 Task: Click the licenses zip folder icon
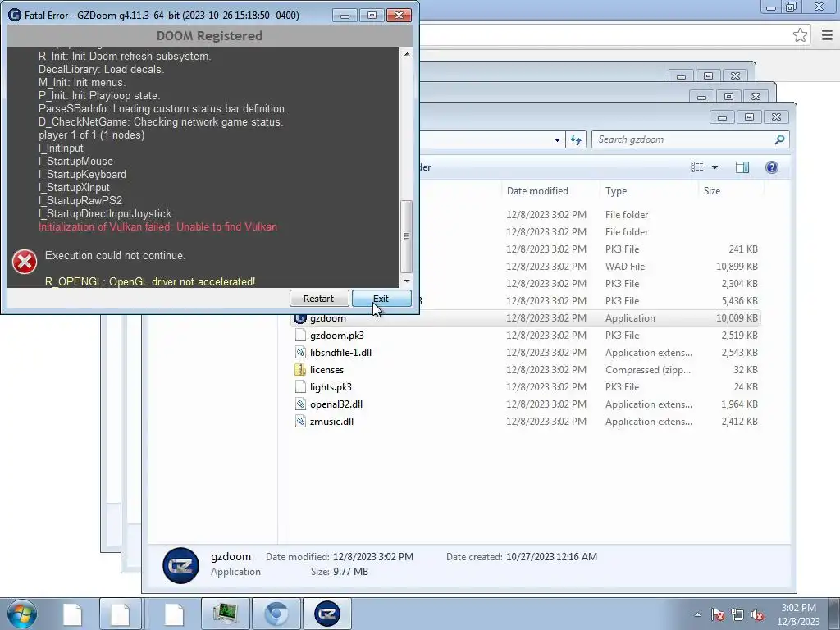click(x=300, y=370)
